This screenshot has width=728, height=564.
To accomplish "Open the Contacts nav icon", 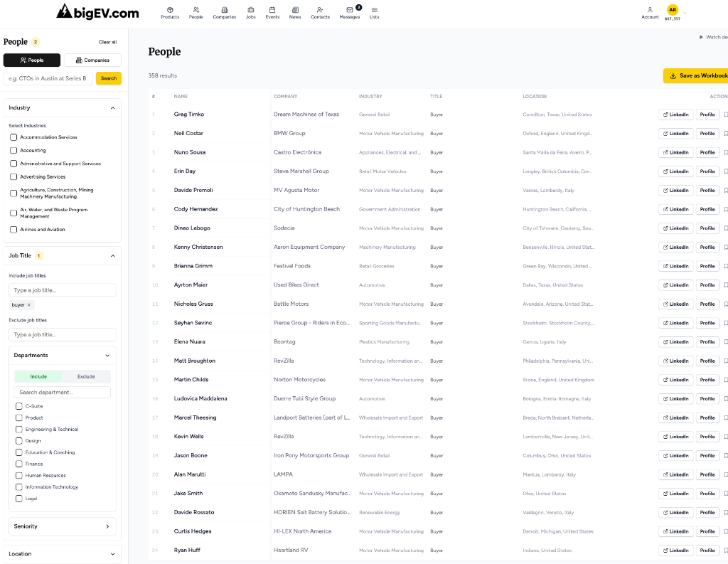I will pos(320,10).
